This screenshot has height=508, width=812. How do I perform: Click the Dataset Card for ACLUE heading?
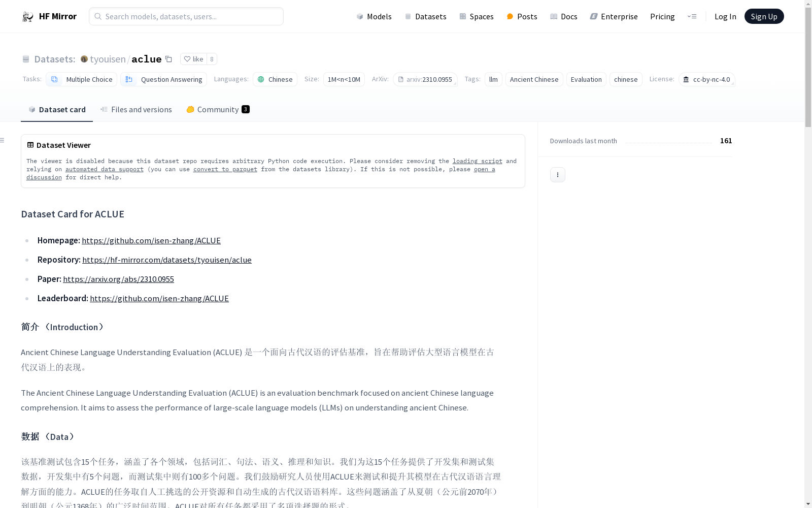[x=73, y=214]
